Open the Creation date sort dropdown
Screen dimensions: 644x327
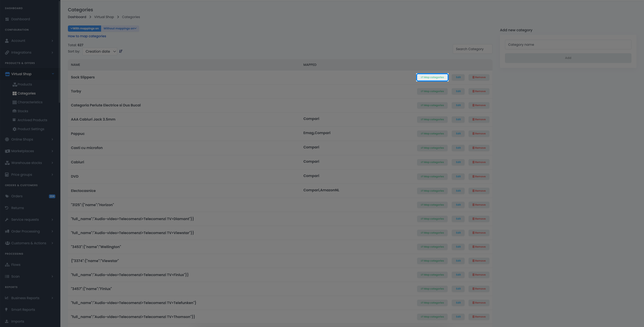pos(100,52)
